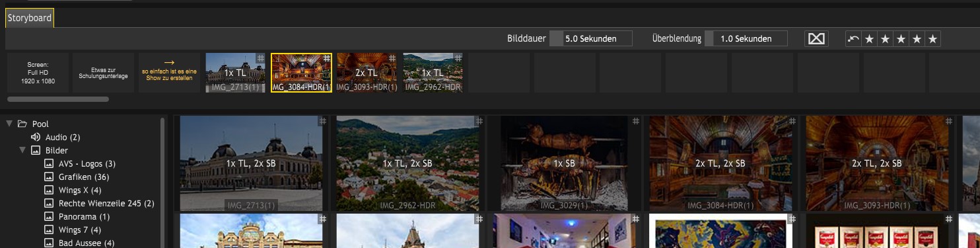Select the Pool folder
The height and width of the screenshot is (248, 980).
point(40,124)
